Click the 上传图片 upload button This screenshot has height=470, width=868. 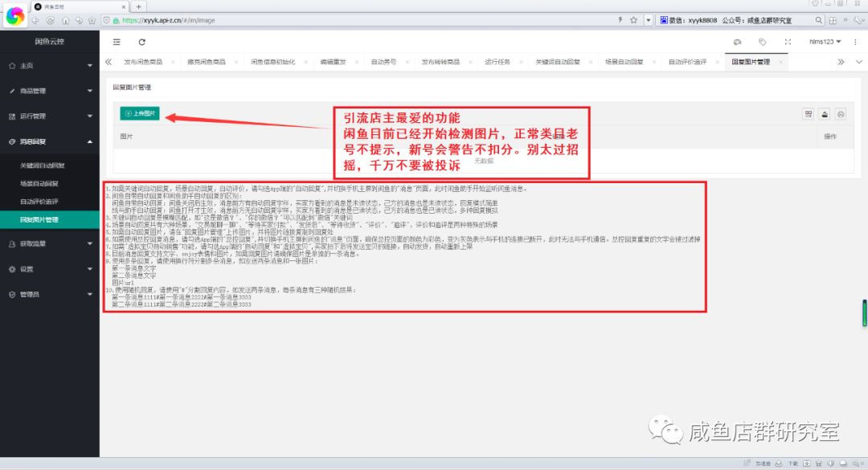point(140,113)
